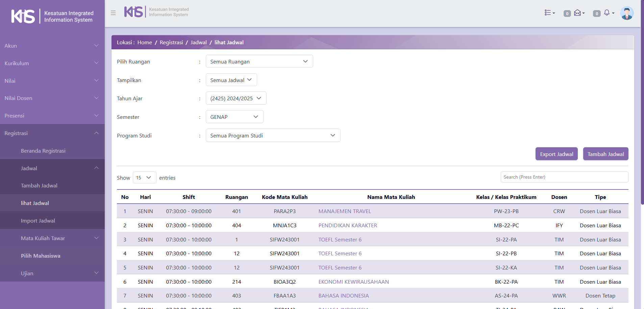
Task: Open Beranda Registrasi menu item
Action: [x=43, y=151]
